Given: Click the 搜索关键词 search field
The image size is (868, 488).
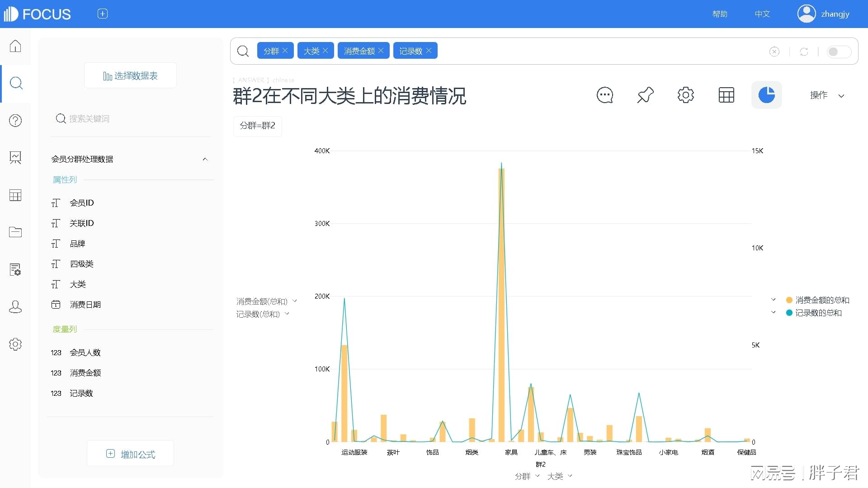Looking at the screenshot, I should coord(130,118).
